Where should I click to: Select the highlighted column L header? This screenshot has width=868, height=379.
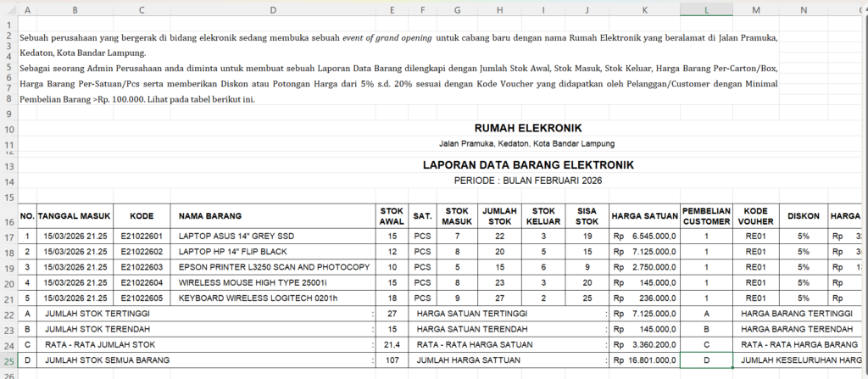[706, 10]
